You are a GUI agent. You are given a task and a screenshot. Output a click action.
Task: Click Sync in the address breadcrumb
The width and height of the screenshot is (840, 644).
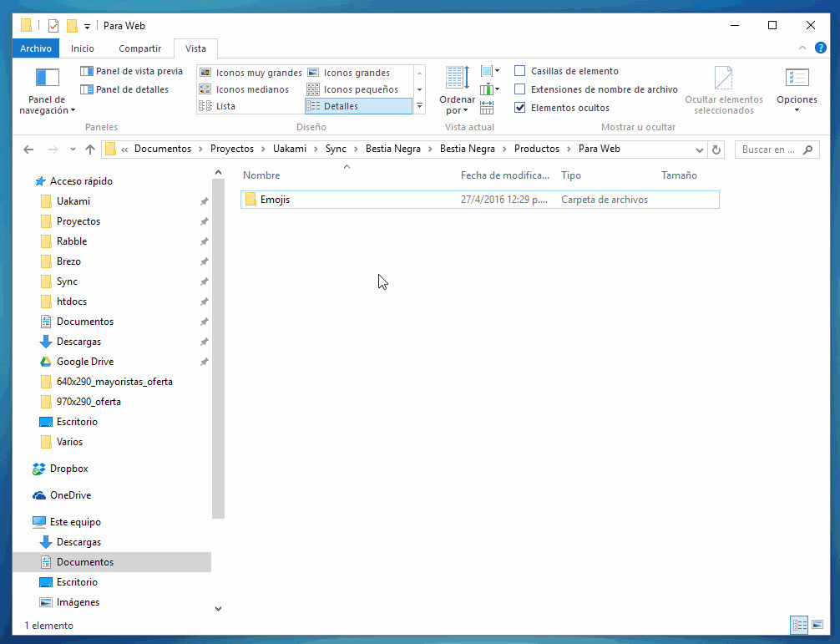click(336, 149)
